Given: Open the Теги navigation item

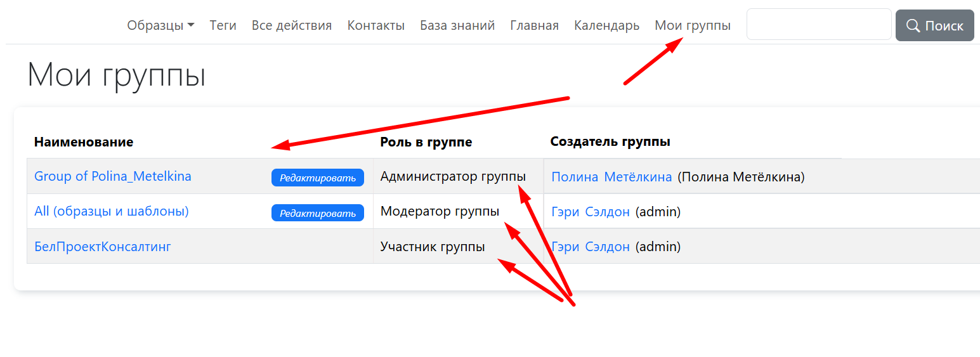Looking at the screenshot, I should [x=223, y=25].
